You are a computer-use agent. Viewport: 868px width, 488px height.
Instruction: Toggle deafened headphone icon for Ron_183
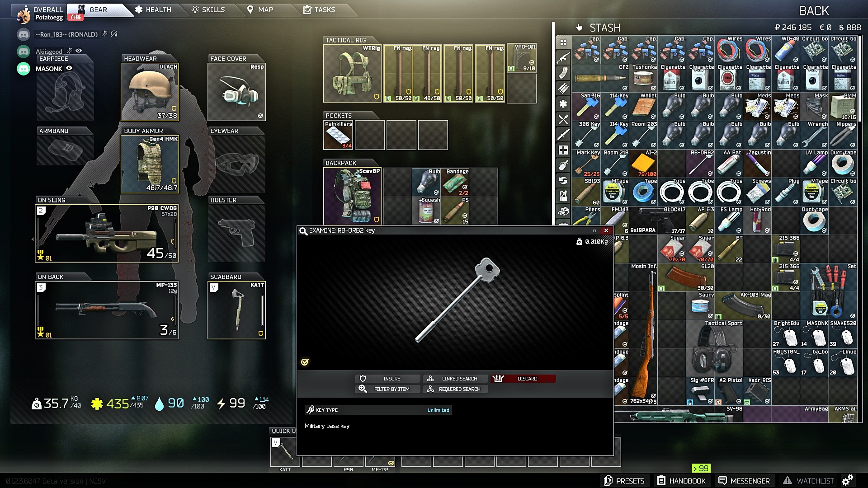tap(114, 34)
